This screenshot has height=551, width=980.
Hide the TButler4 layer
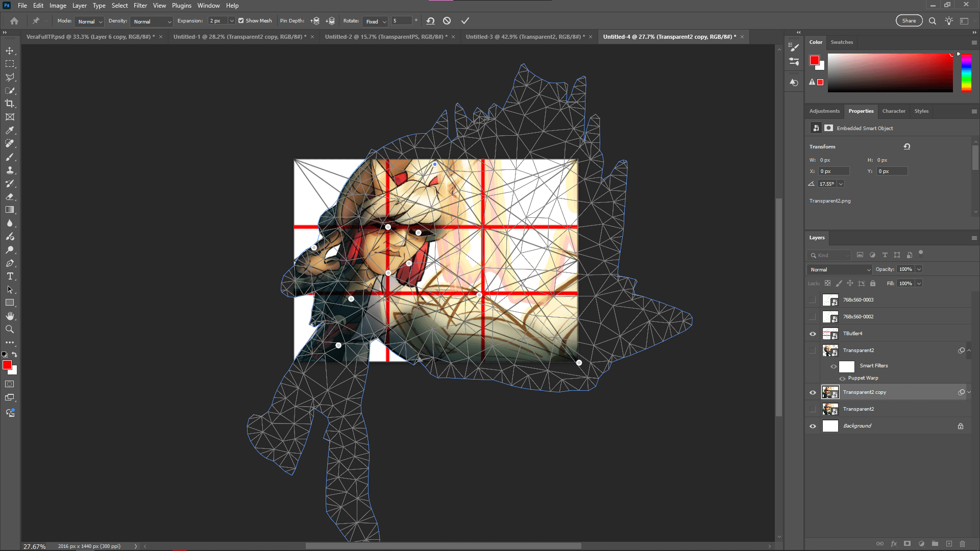[x=813, y=333]
